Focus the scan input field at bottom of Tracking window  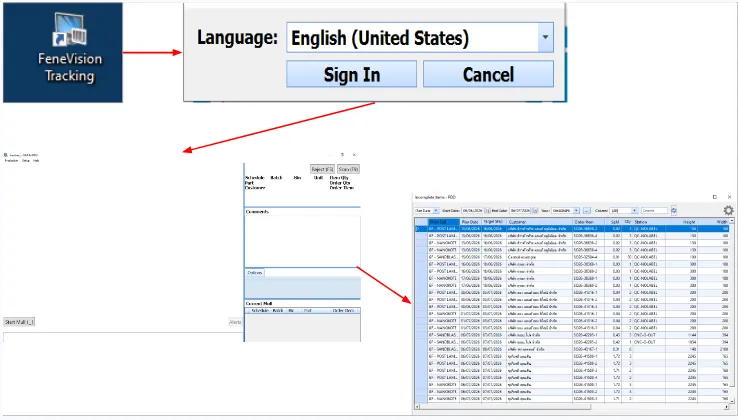[123, 337]
